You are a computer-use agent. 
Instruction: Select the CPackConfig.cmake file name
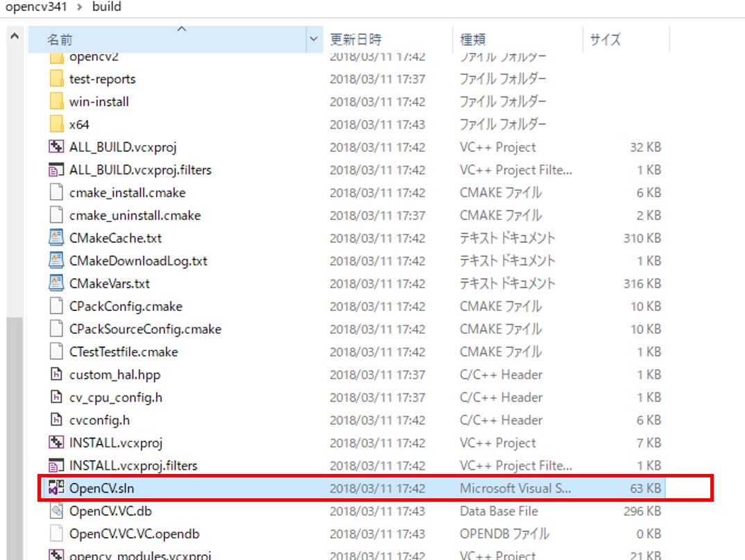click(x=126, y=307)
